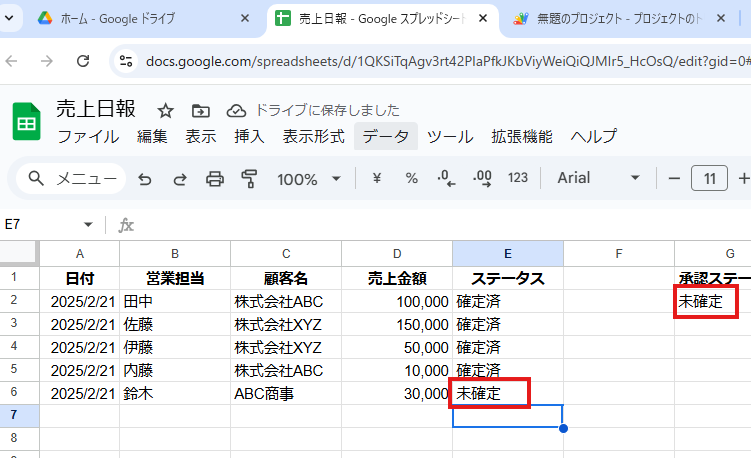Open the tab search chevron
Screen dimensions: 751x458
[9, 18]
